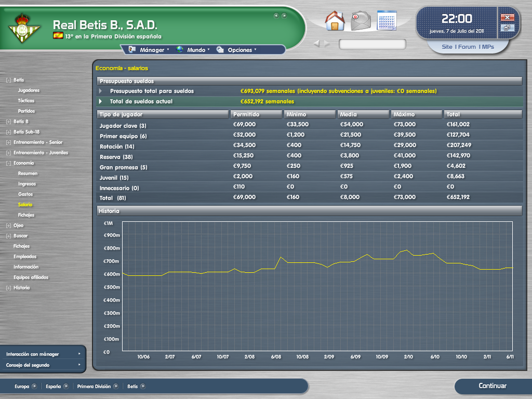The height and width of the screenshot is (399, 532).
Task: Sort by the Mínimo column header
Action: coord(310,114)
